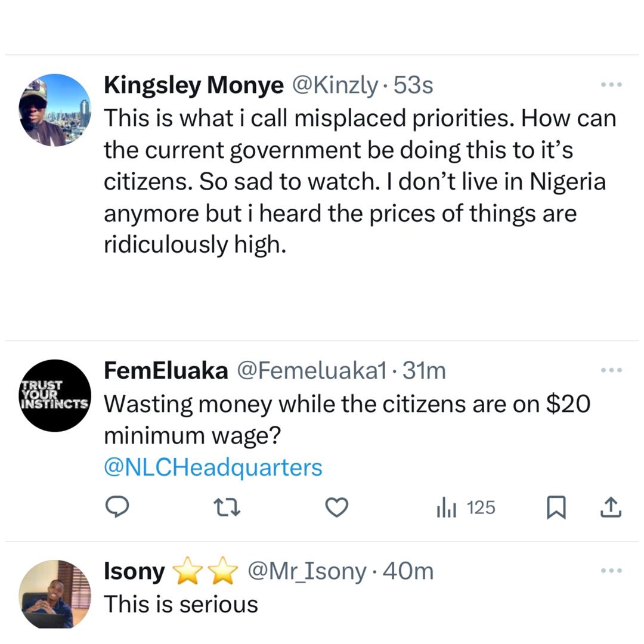Reply to FemEluaka's tweet
This screenshot has height=644, width=644.
pos(117,507)
